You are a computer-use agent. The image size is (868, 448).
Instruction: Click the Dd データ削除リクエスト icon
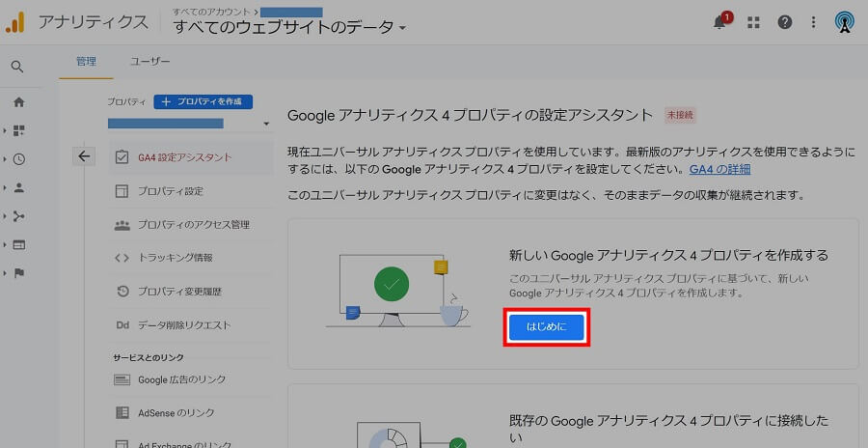coord(122,325)
